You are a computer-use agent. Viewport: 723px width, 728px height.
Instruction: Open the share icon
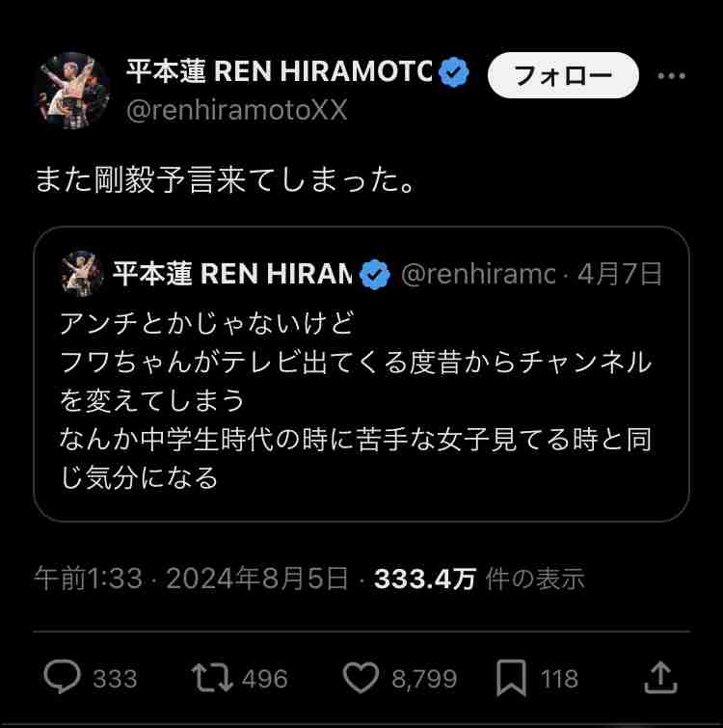tap(660, 678)
